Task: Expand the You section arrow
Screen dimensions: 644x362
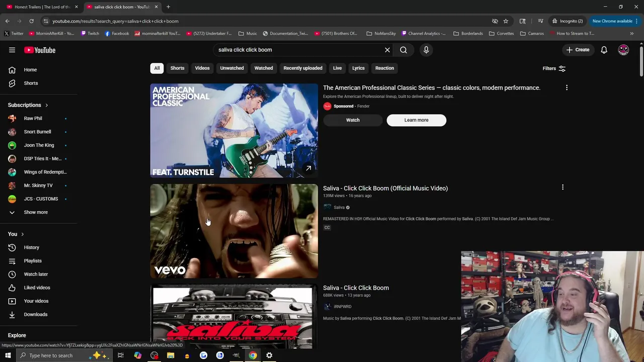Action: (x=22, y=234)
